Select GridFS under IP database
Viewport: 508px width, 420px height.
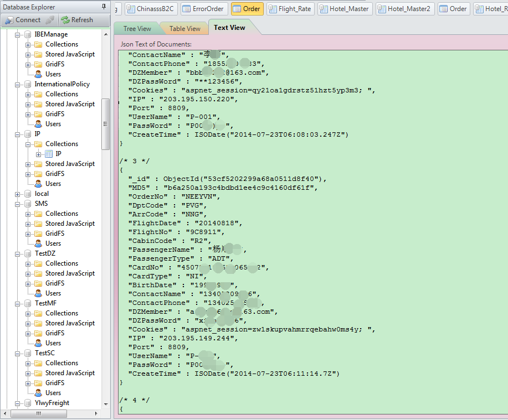[x=55, y=174]
